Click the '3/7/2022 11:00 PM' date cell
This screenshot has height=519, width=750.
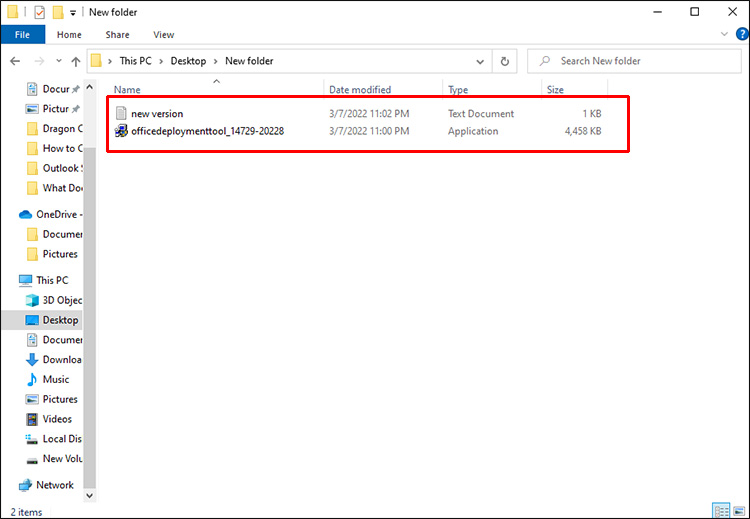(369, 131)
